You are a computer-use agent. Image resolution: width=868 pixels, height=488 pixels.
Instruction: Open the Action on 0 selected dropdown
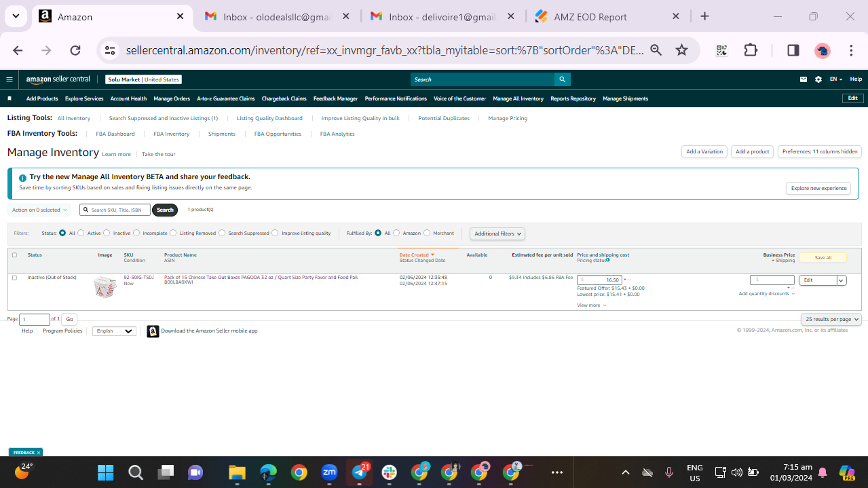coord(39,210)
